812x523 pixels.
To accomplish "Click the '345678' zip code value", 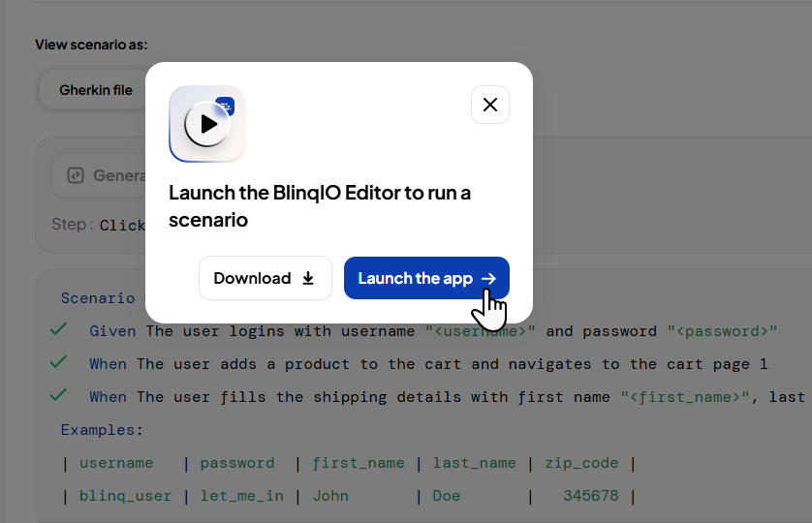I will click(591, 496).
